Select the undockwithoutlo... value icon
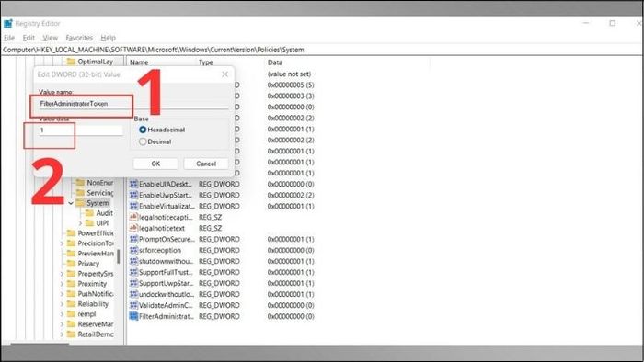644x362 pixels. click(x=133, y=294)
